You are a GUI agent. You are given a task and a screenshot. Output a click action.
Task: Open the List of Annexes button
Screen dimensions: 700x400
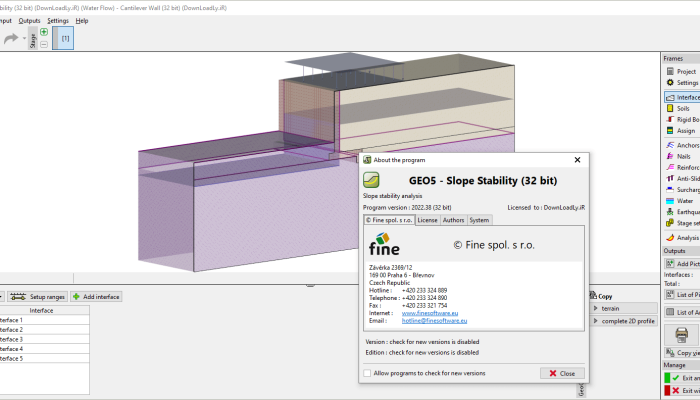(x=682, y=312)
